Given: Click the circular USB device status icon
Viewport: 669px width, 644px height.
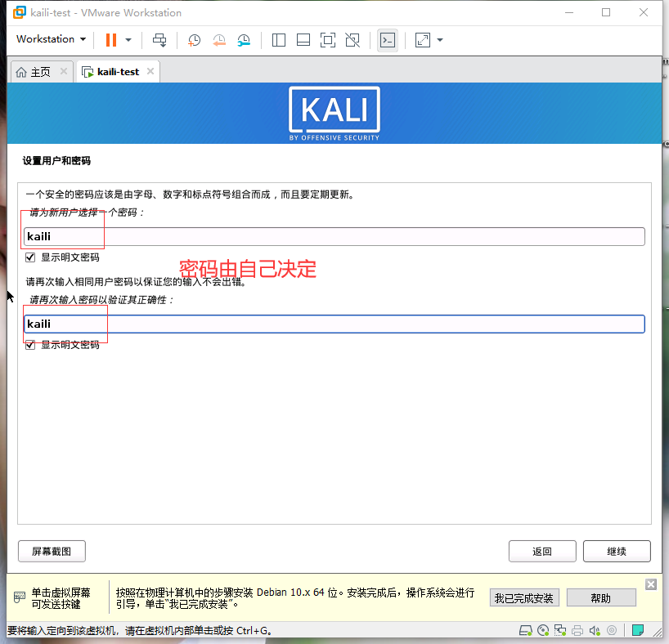Looking at the screenshot, I should pyautogui.click(x=612, y=630).
